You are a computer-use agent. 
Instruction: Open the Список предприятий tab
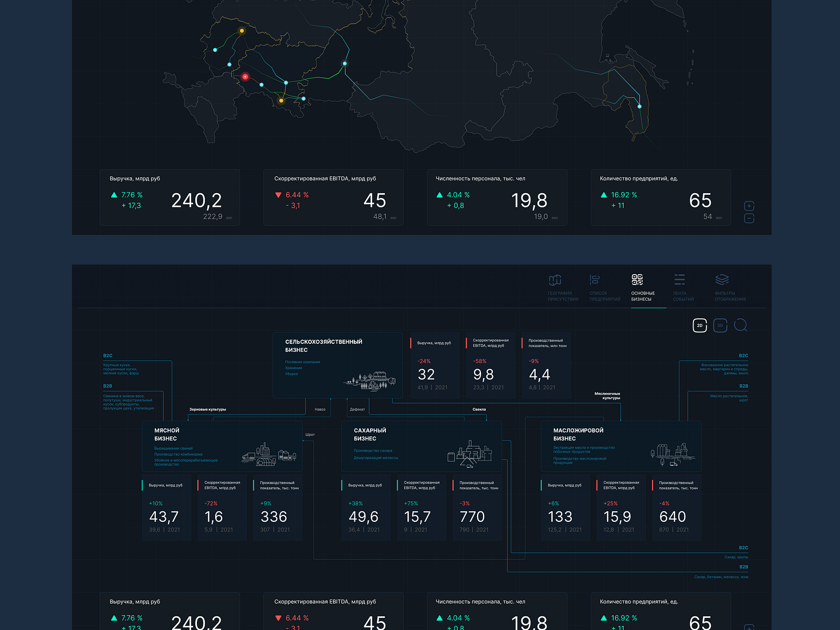tap(604, 288)
